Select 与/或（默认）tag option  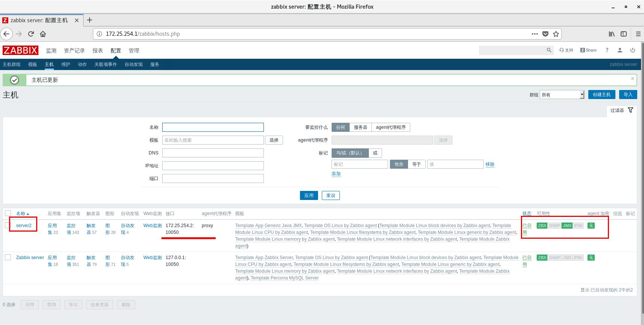click(x=350, y=153)
